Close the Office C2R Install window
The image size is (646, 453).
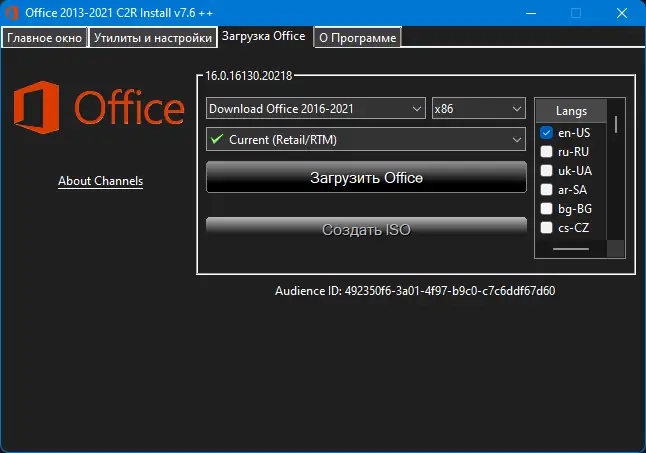(x=622, y=13)
